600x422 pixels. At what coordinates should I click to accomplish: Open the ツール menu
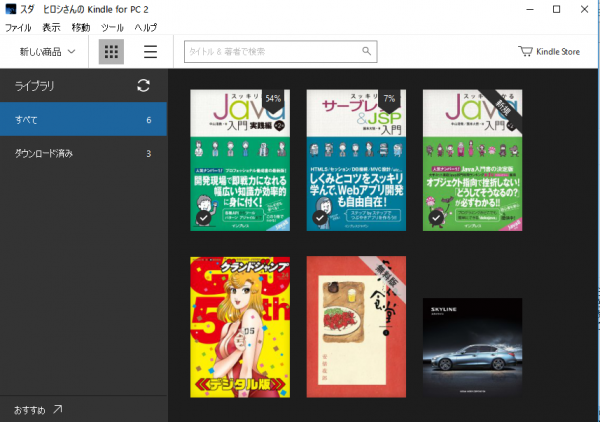[112, 28]
